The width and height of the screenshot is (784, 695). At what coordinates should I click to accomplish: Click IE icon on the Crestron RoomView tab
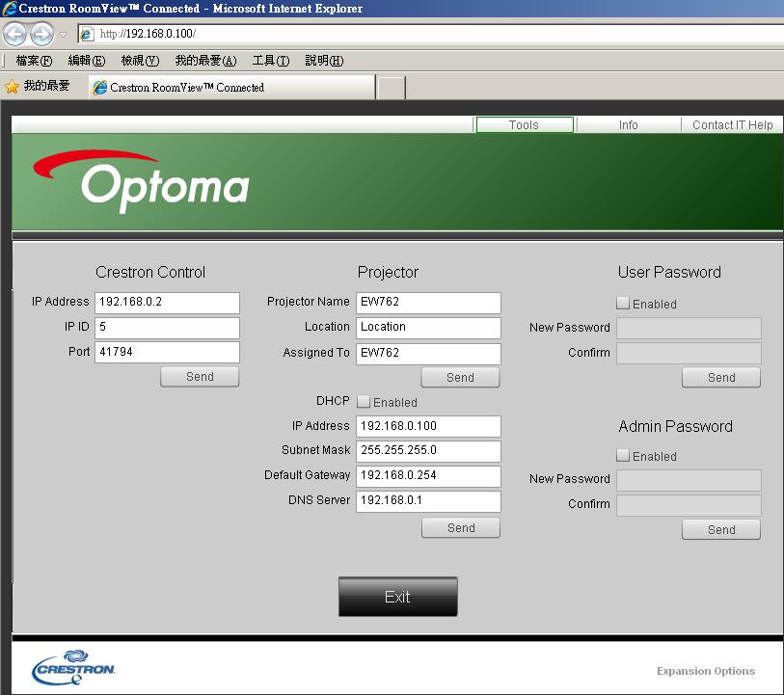100,88
